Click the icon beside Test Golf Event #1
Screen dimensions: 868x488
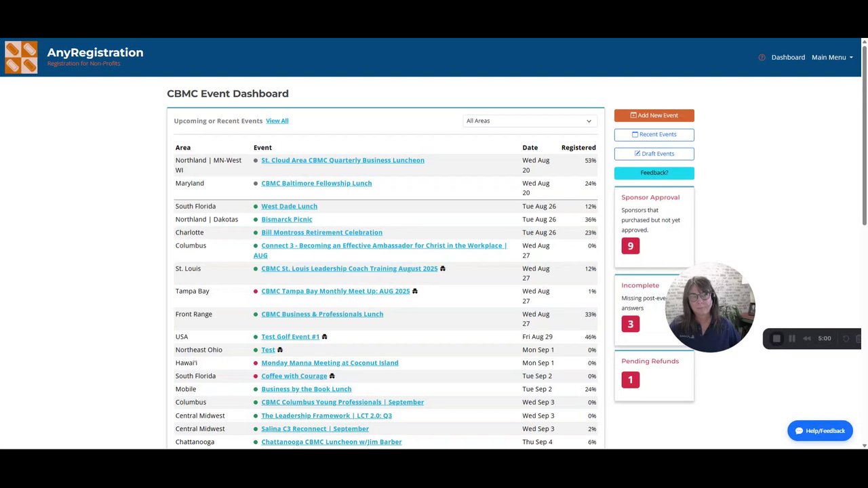tap(324, 337)
